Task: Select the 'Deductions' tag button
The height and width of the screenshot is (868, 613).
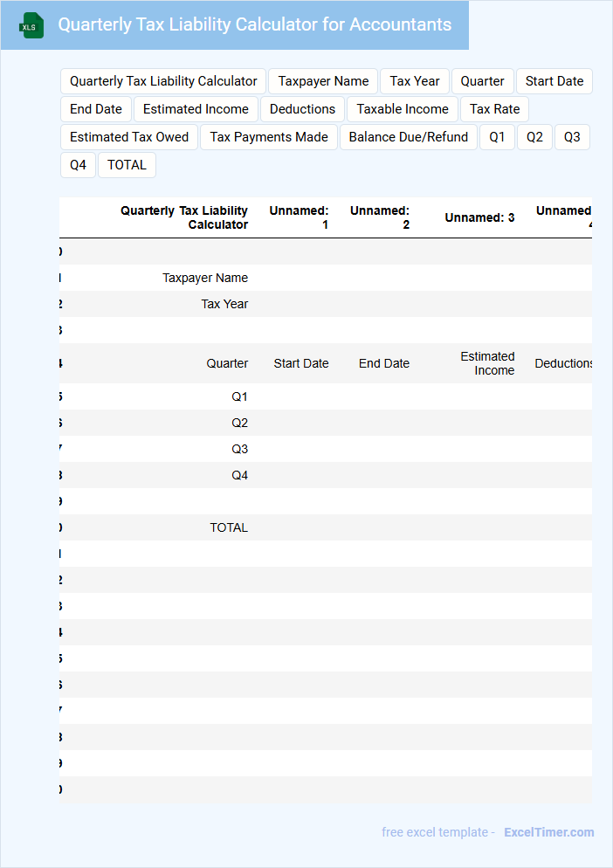Action: click(302, 109)
